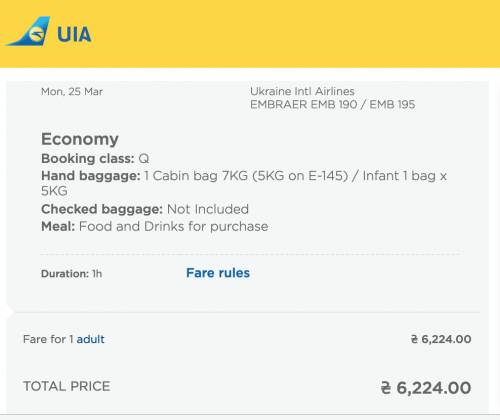The image size is (500, 420).
Task: Click the Mon, 25 Mar date label
Action: point(72,92)
